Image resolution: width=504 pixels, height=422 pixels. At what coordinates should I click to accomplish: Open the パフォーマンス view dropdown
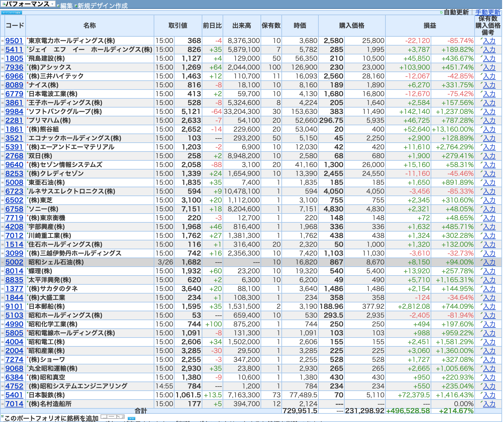[28, 4]
